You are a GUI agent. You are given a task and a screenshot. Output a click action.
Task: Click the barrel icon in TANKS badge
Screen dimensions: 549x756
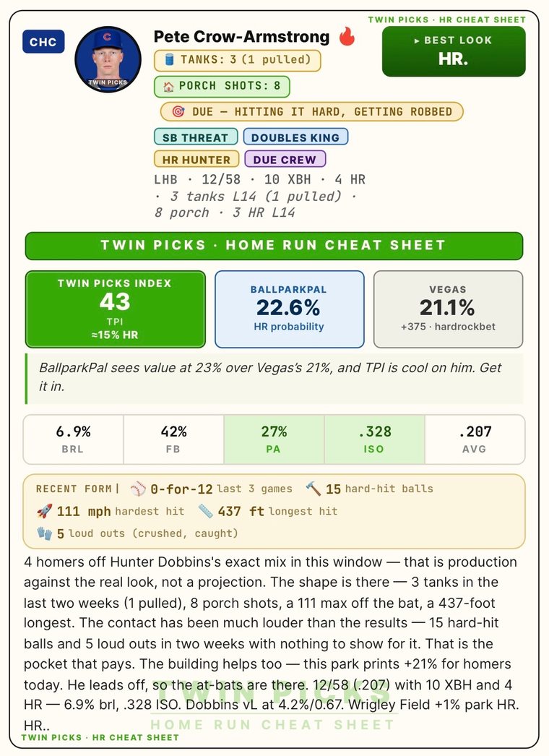point(169,60)
